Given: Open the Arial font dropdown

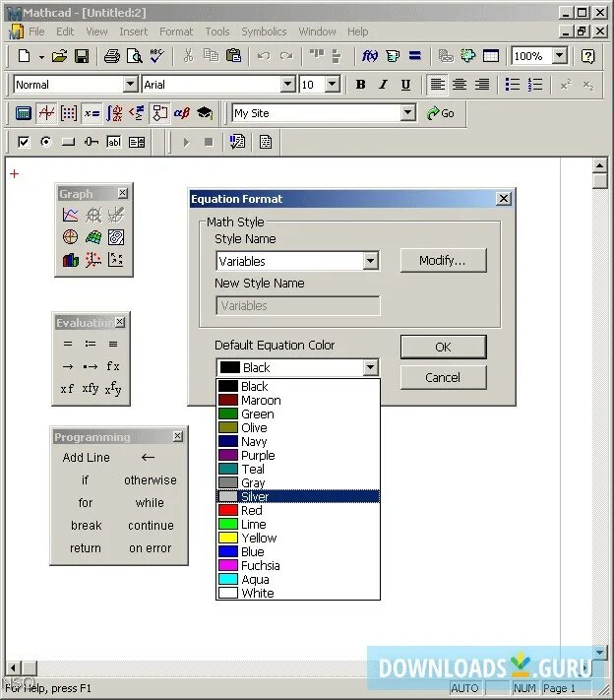Looking at the screenshot, I should [287, 84].
